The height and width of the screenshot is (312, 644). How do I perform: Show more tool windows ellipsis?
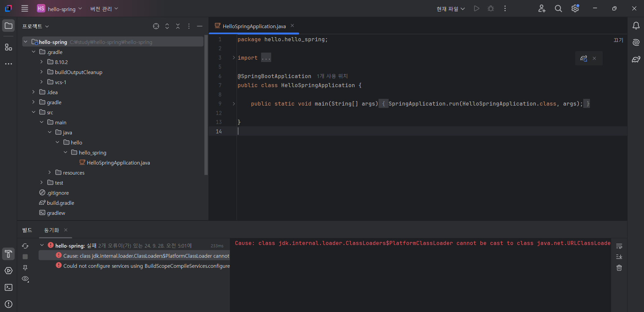pyautogui.click(x=8, y=64)
